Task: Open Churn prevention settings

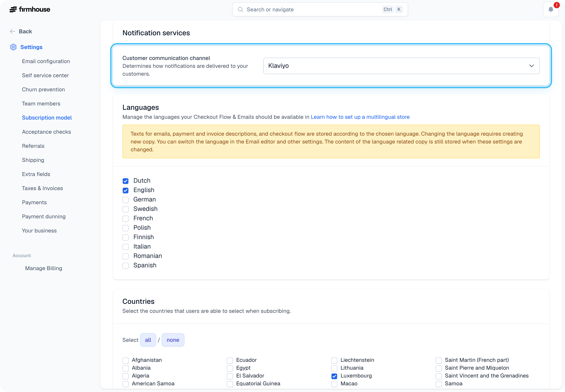Action: (43, 89)
